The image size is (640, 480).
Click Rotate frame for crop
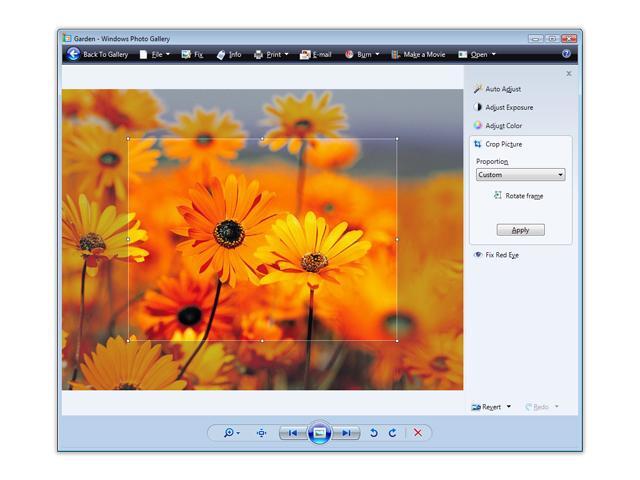tap(523, 196)
